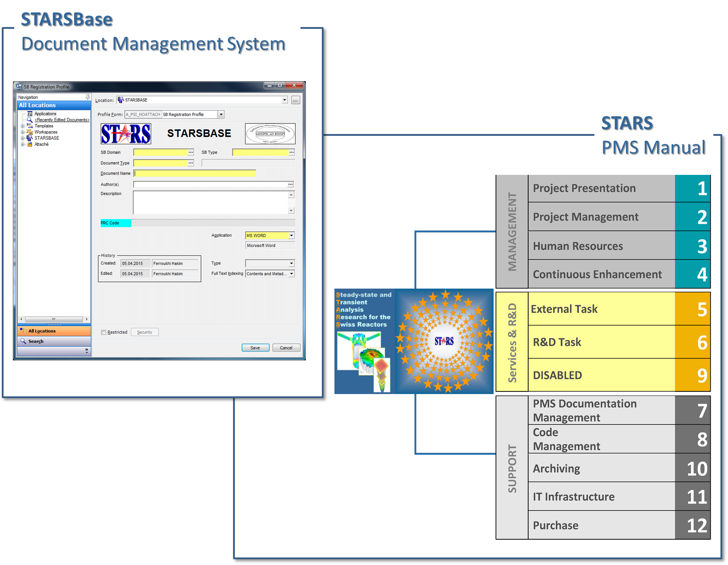The height and width of the screenshot is (565, 728).
Task: Open R&D Task section 6
Action: click(619, 342)
